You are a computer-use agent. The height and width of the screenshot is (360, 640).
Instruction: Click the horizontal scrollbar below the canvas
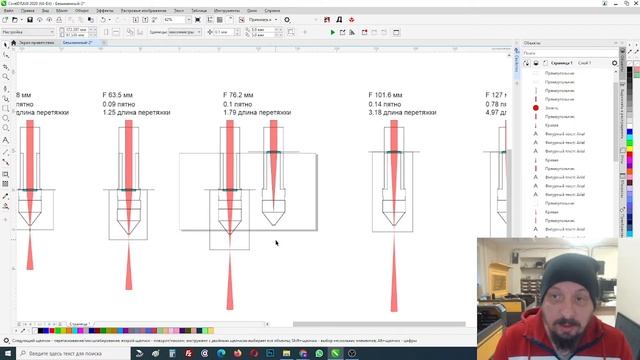pyautogui.click(x=379, y=324)
